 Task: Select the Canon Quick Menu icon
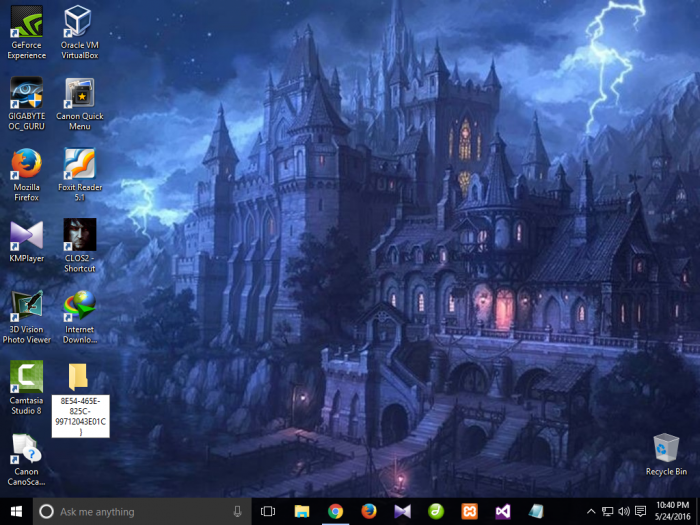point(79,104)
